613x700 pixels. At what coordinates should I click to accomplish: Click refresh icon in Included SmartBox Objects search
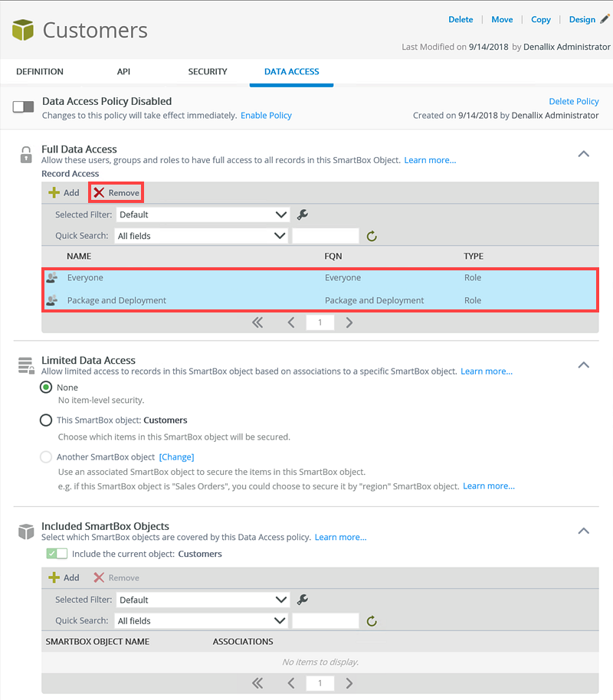click(x=372, y=621)
